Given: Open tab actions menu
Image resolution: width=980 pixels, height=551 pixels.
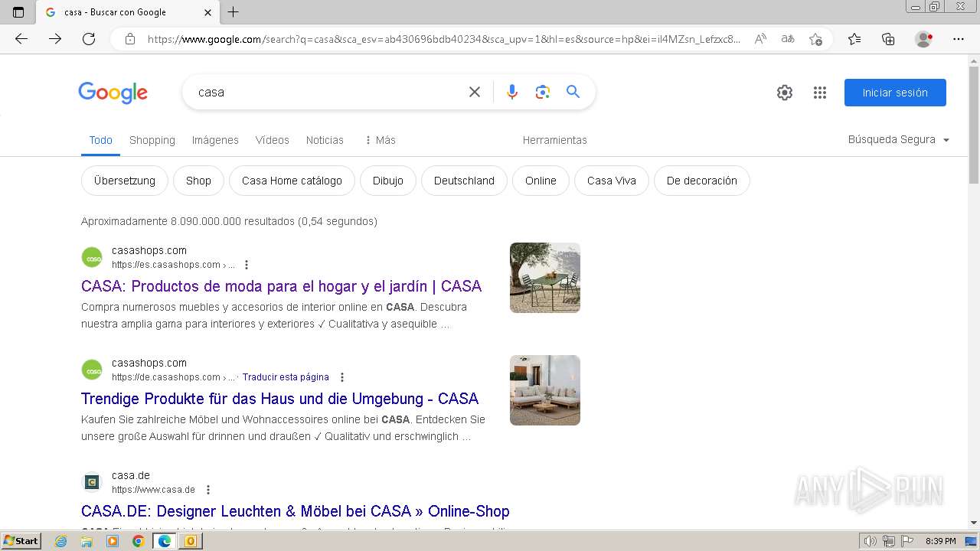Looking at the screenshot, I should (18, 12).
